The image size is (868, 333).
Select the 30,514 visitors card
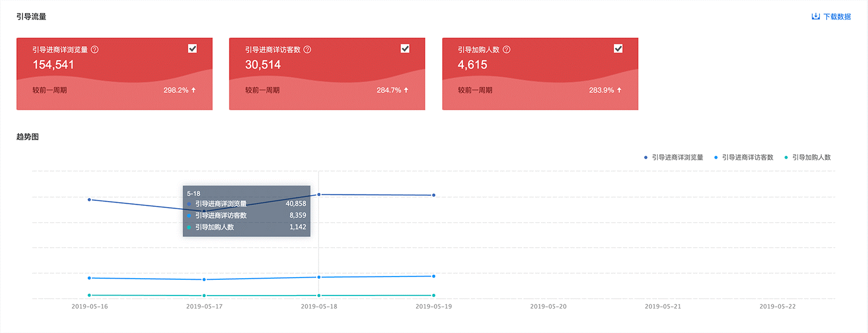pyautogui.click(x=327, y=74)
